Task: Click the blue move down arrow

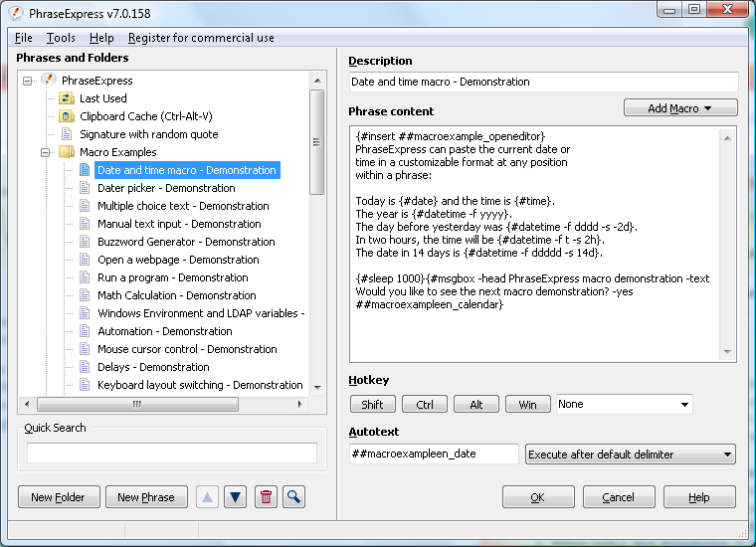Action: coord(235,497)
